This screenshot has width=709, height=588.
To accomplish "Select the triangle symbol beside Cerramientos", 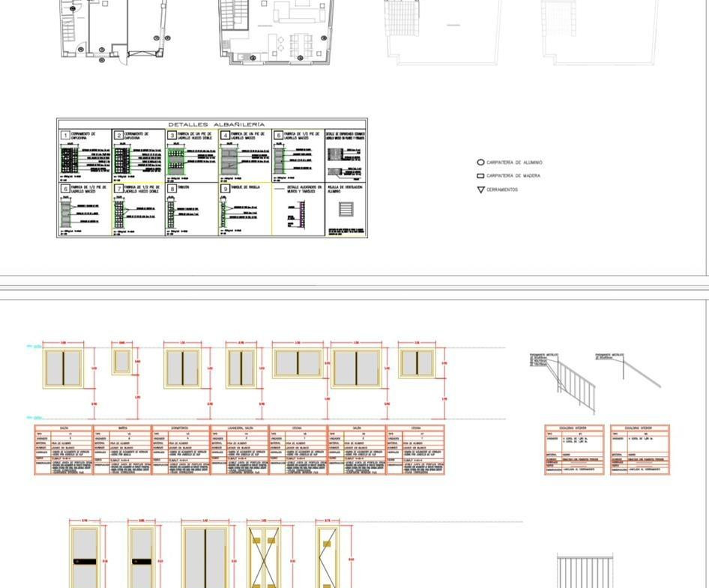I will pyautogui.click(x=480, y=190).
